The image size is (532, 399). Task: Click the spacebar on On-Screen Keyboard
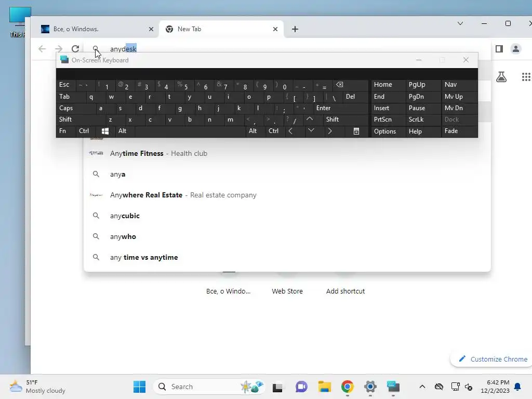point(190,131)
